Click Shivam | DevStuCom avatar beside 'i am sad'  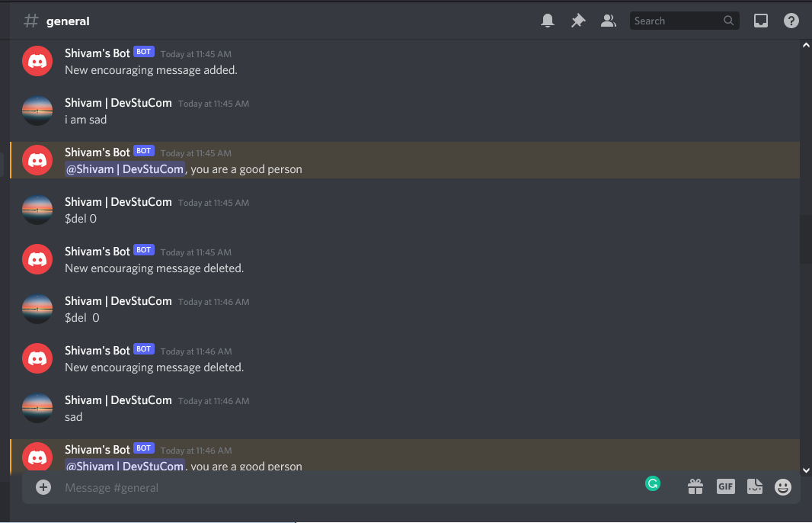[37, 111]
